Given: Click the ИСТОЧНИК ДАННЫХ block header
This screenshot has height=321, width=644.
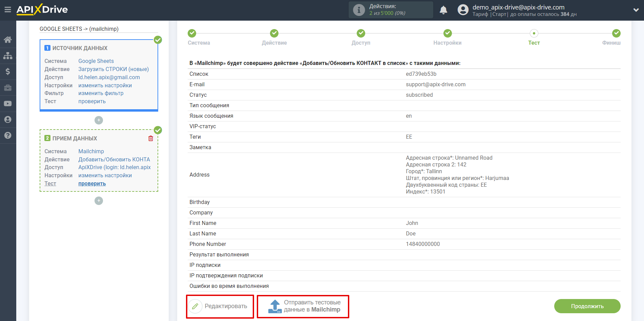Looking at the screenshot, I should [80, 48].
